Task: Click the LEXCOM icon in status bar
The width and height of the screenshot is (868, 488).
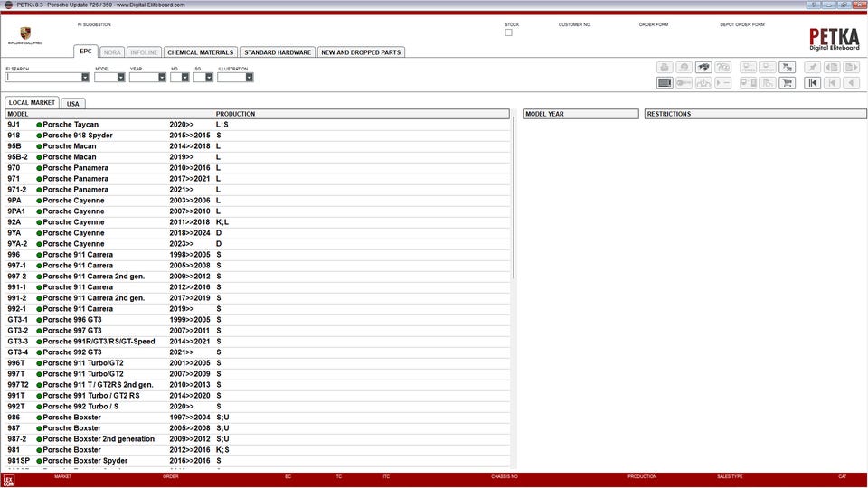Action: 8,480
